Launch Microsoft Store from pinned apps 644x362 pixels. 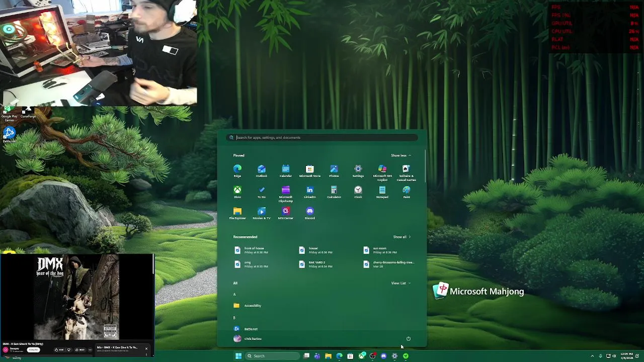[310, 170]
